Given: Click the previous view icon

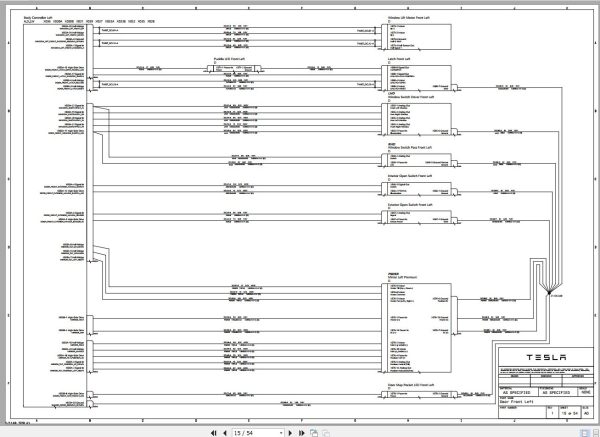Looking at the screenshot, I should pyautogui.click(x=314, y=433).
